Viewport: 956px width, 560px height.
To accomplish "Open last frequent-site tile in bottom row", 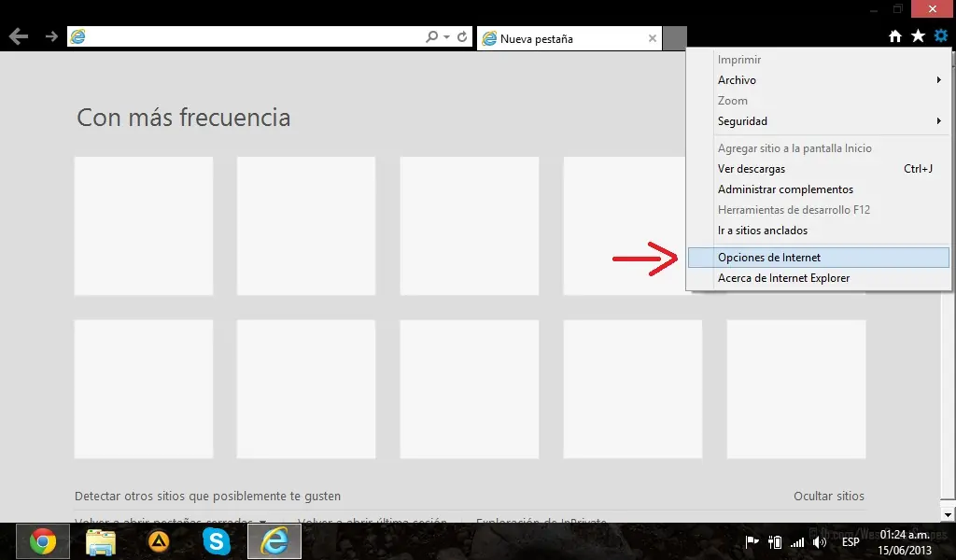I will click(796, 389).
